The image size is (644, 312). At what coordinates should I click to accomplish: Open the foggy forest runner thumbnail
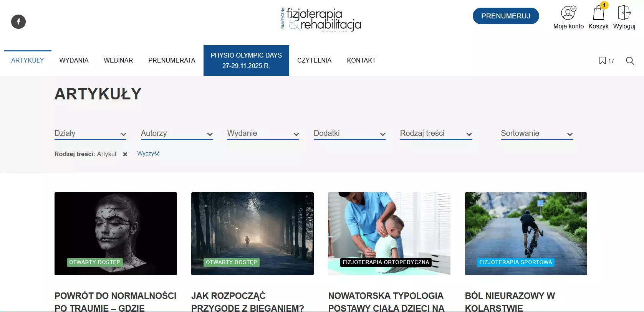click(x=252, y=233)
